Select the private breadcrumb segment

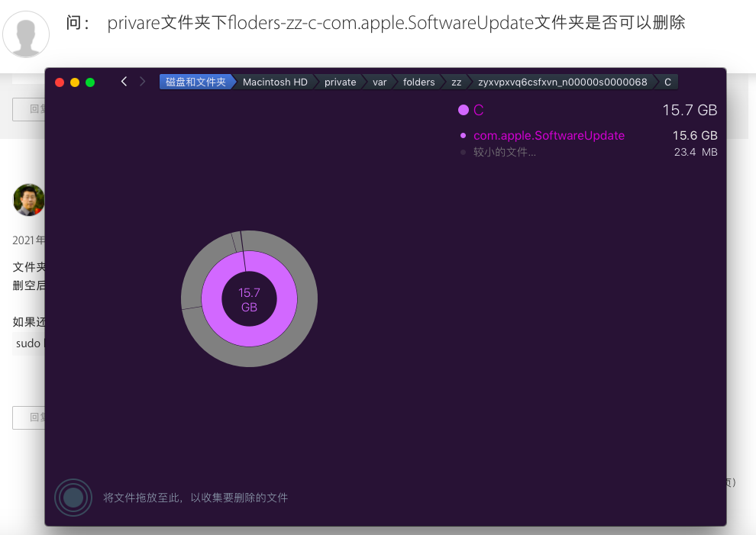pyautogui.click(x=340, y=82)
